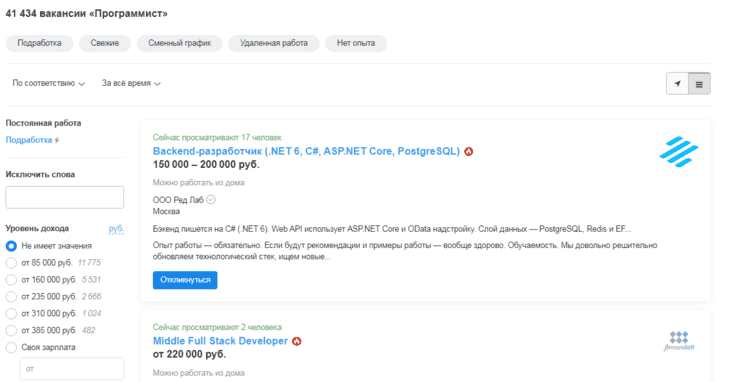
Task: Click verified checkmark next to ООО Ред Лаб
Action: (x=211, y=200)
